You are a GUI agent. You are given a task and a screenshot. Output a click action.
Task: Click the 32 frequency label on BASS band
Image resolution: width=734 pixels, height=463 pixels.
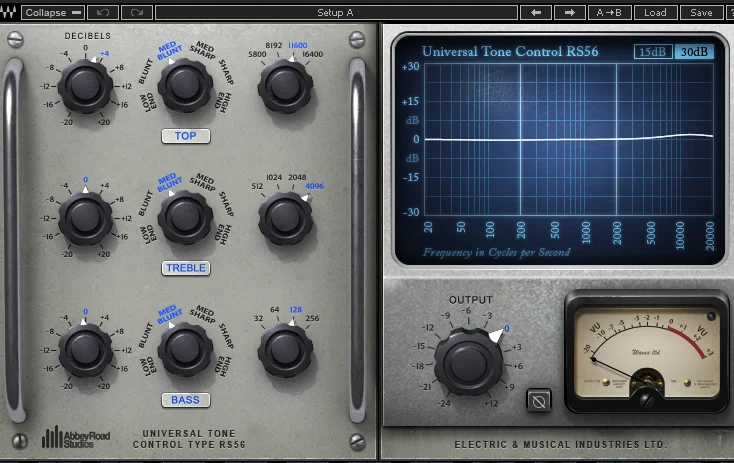tap(258, 318)
